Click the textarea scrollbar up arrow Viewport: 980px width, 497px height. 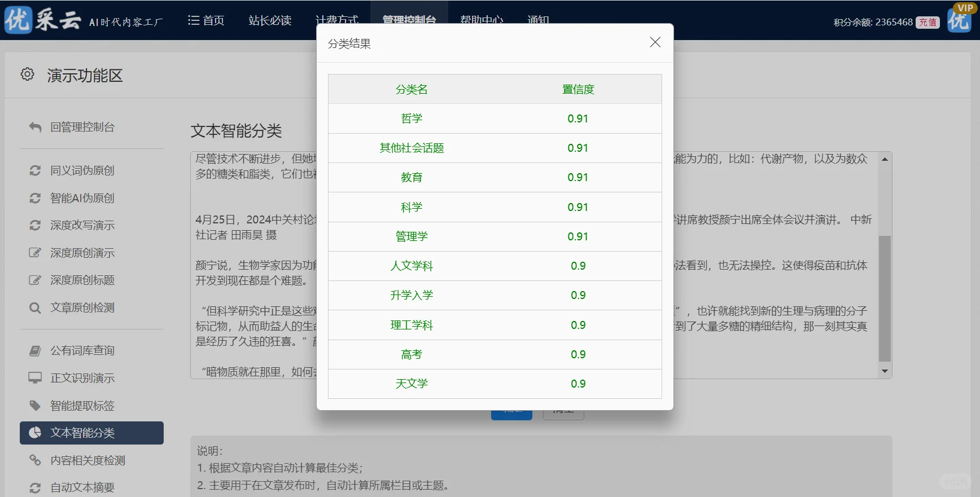[885, 159]
